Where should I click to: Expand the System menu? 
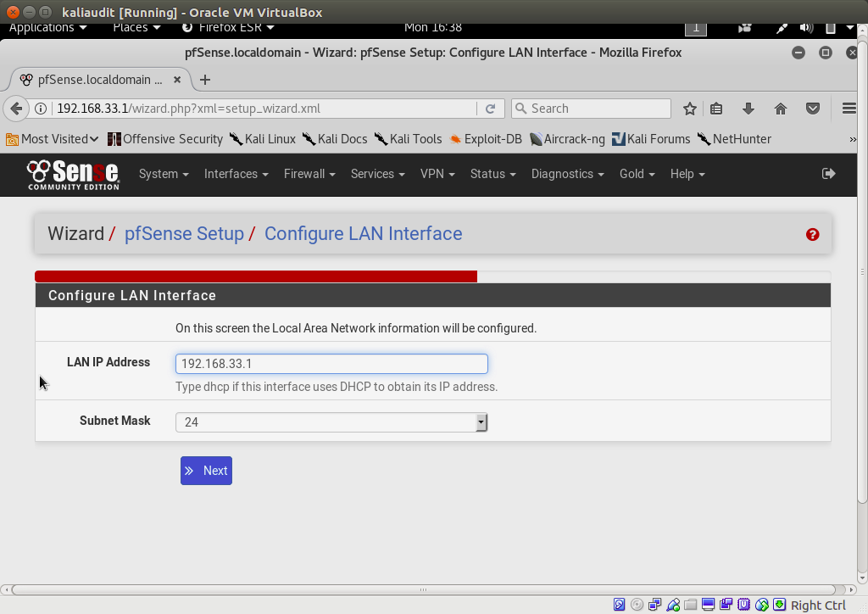coord(164,174)
